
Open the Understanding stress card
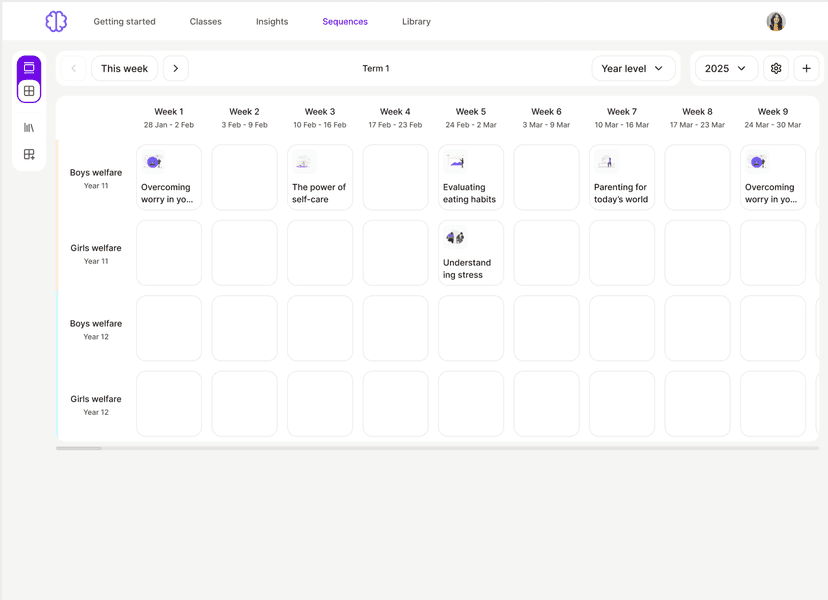(x=470, y=252)
